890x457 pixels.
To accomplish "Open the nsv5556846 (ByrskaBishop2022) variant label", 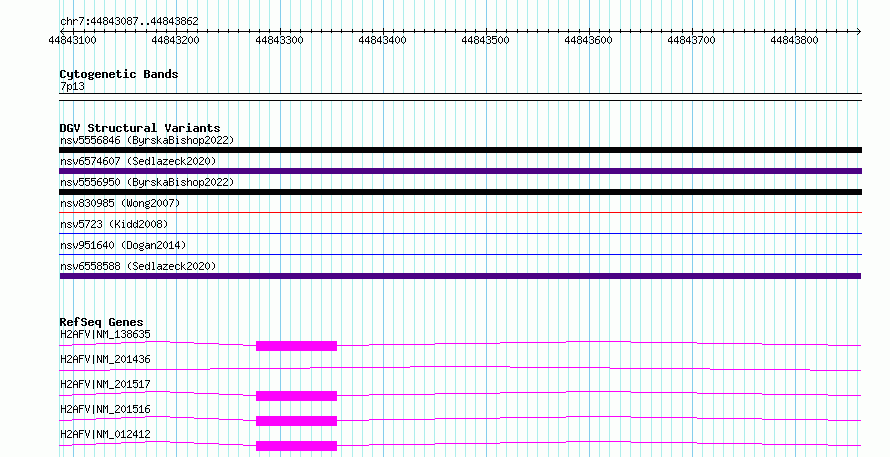I will 147,140.
